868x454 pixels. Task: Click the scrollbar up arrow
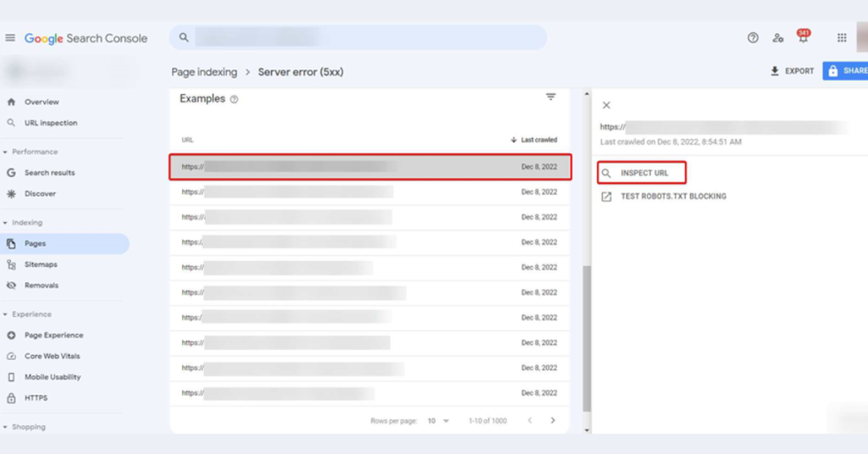coord(587,94)
